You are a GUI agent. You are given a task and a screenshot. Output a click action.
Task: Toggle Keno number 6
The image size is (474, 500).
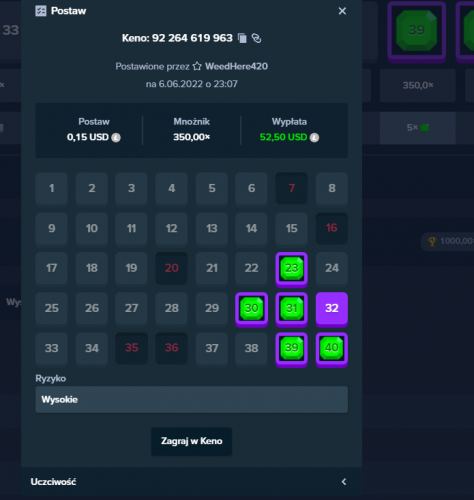tap(252, 188)
